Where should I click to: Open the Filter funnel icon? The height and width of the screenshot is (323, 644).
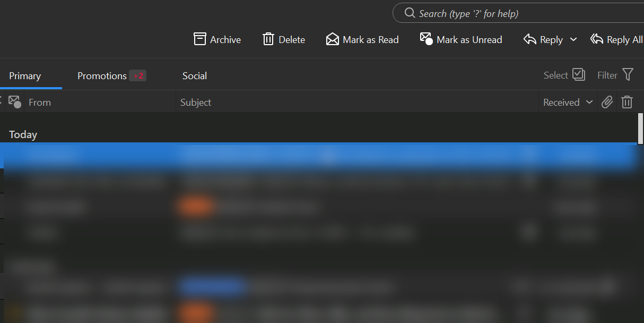(628, 75)
